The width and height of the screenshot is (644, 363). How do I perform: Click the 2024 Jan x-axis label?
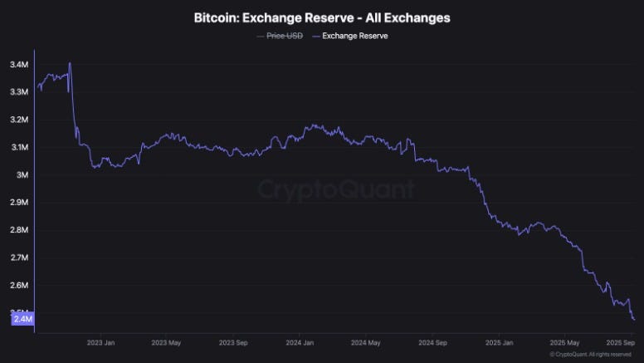click(300, 342)
